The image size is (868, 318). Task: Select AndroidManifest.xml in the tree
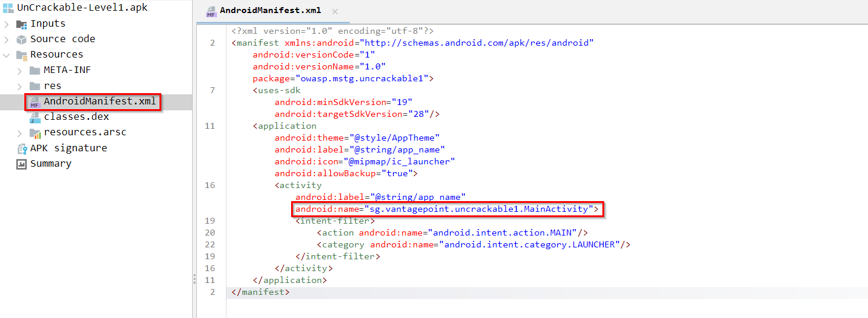[100, 101]
